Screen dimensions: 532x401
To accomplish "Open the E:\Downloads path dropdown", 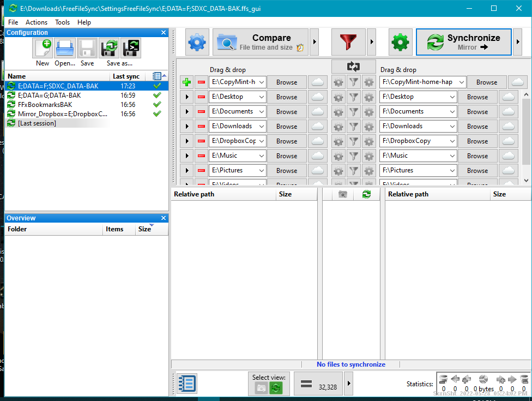I will tap(262, 127).
